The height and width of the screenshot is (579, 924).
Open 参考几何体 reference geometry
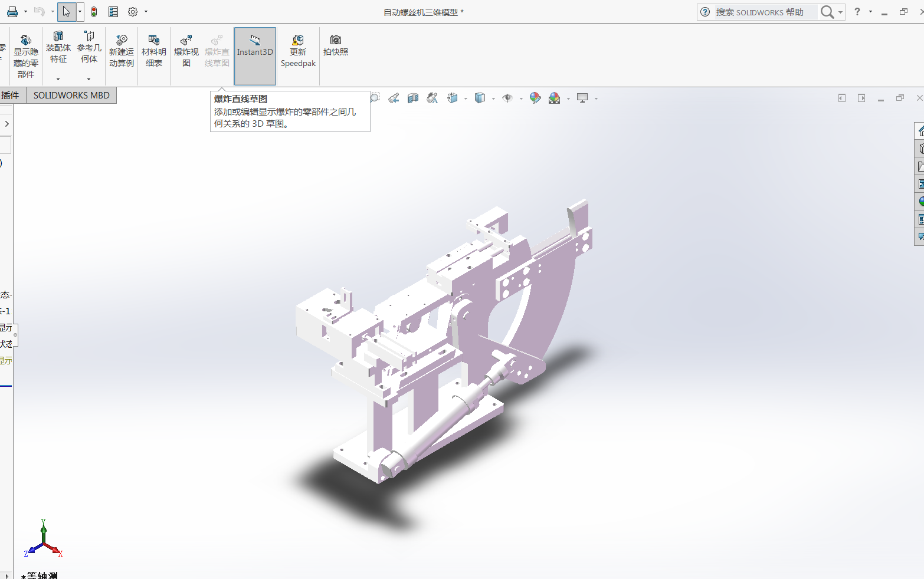89,47
